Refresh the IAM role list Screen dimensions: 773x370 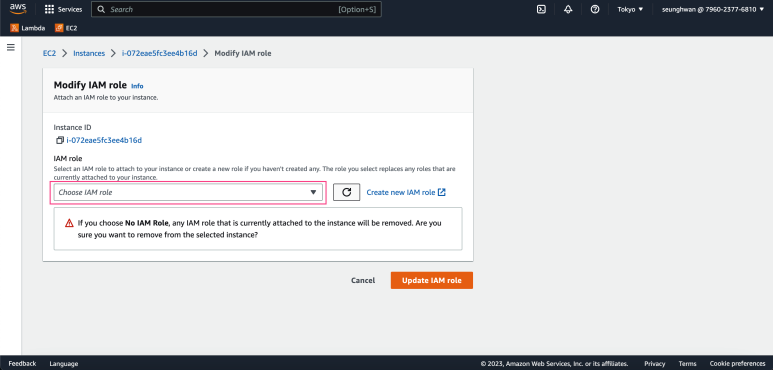(347, 192)
